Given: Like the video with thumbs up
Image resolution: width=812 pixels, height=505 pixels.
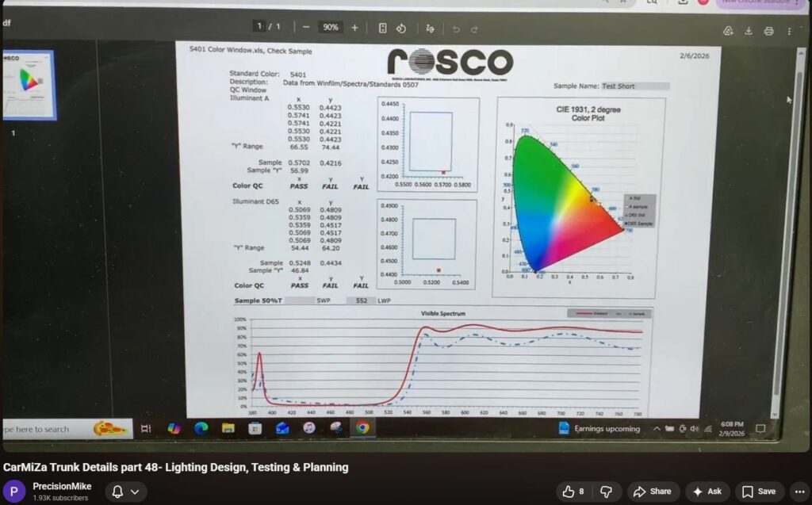Looking at the screenshot, I should tap(574, 492).
